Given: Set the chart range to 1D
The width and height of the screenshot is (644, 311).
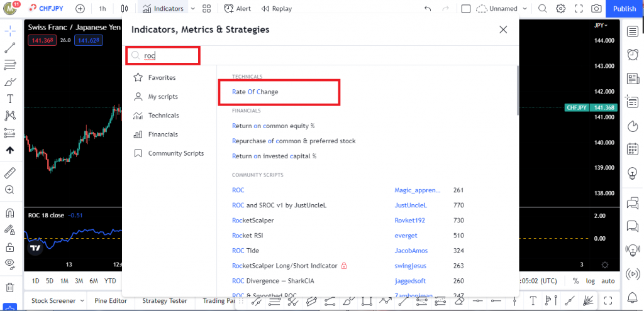Looking at the screenshot, I should point(36,281).
